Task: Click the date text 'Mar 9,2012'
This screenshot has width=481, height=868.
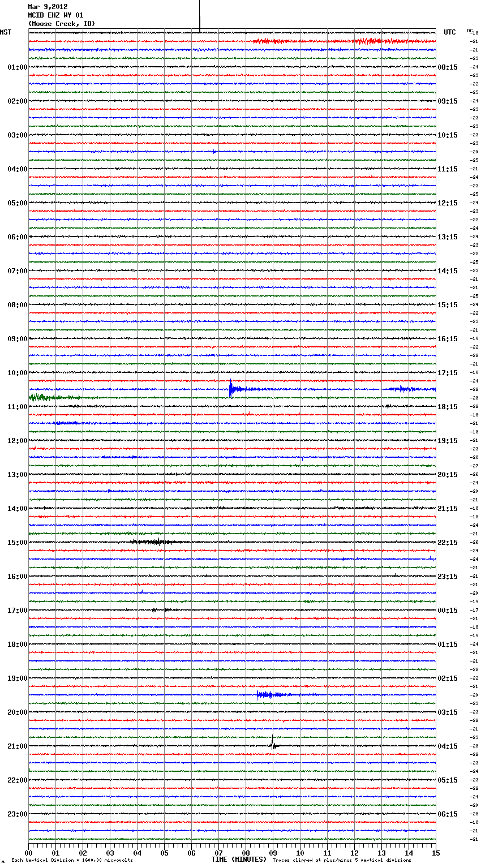Action: [x=48, y=7]
